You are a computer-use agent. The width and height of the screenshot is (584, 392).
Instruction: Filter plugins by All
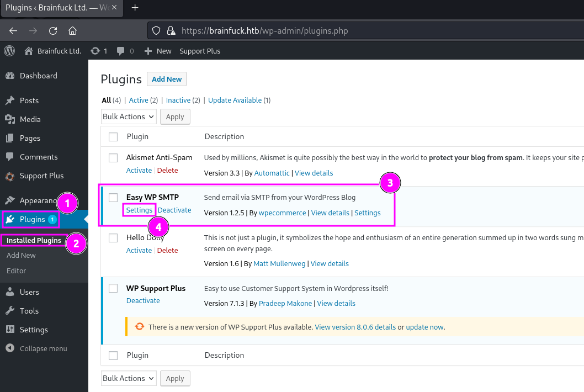click(107, 100)
